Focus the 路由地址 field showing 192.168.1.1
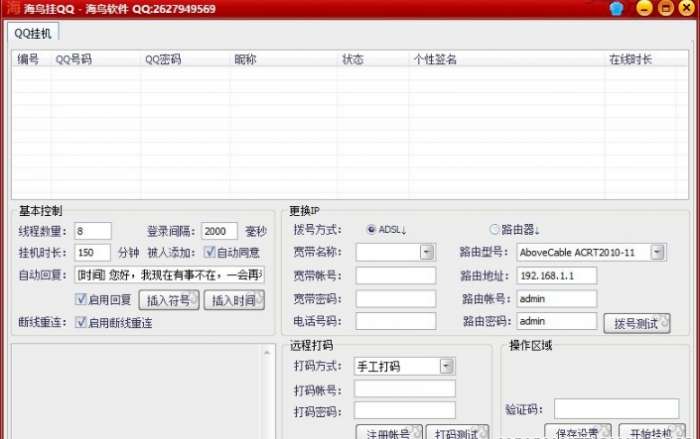The height and width of the screenshot is (439, 700). coord(557,276)
